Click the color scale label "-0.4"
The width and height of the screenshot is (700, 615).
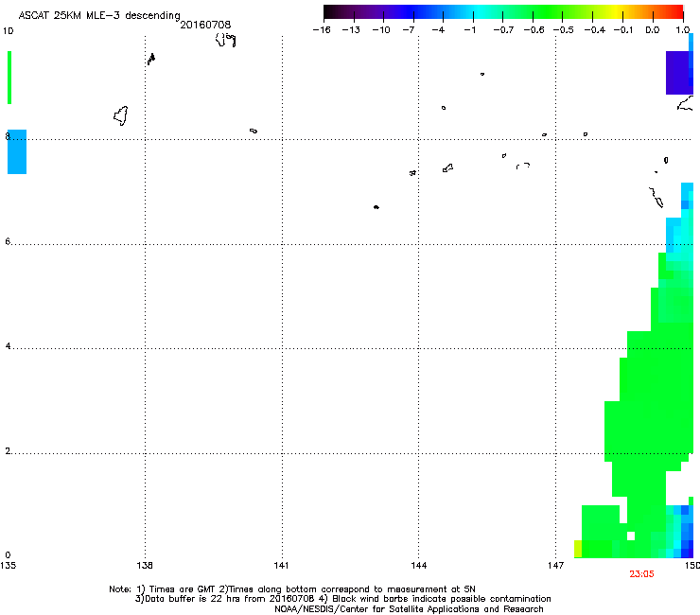click(x=594, y=30)
